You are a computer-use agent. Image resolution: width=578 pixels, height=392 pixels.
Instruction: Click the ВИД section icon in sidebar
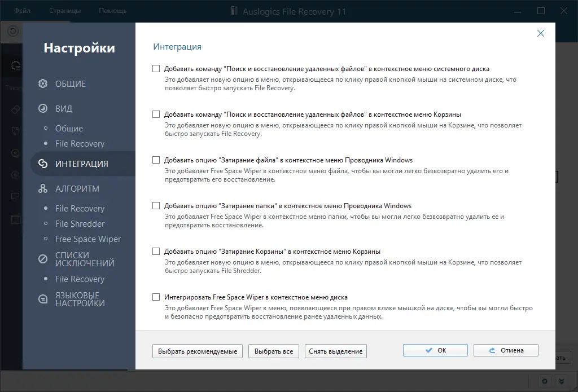[x=42, y=108]
